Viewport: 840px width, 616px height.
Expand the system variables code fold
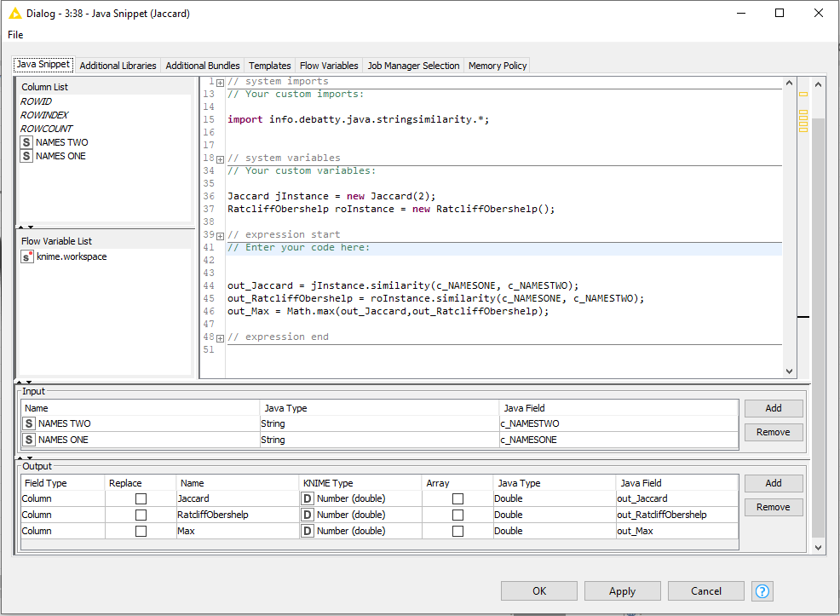[220, 159]
